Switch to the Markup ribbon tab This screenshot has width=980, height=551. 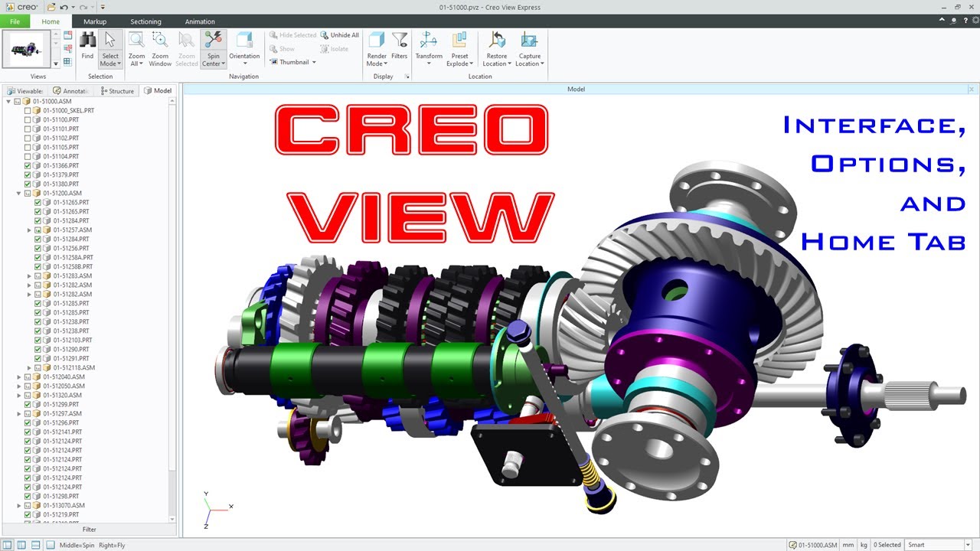click(x=95, y=21)
